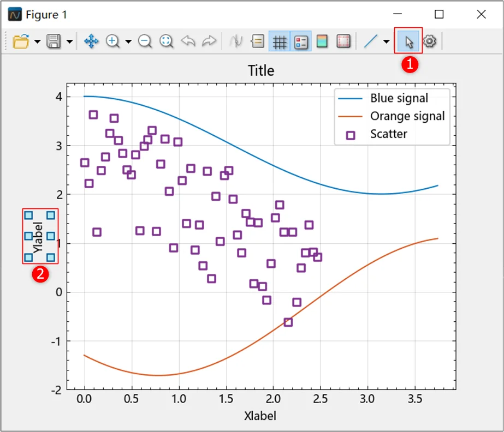Screen dimensions: 504x432
Task: Open the colormap gradient tool
Action: coord(322,41)
